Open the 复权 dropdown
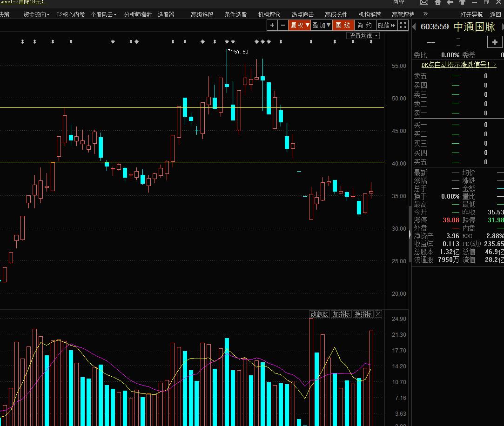Viewport: 504px width, 426px height. [300, 25]
